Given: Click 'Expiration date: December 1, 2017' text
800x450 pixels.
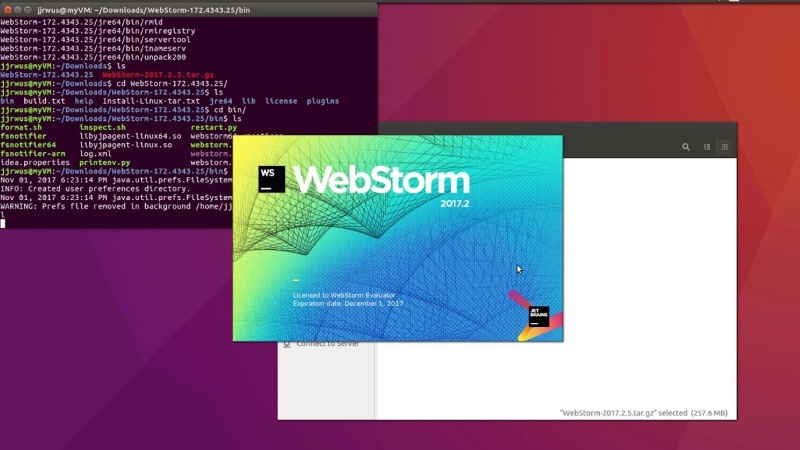Looking at the screenshot, I should pyautogui.click(x=348, y=303).
